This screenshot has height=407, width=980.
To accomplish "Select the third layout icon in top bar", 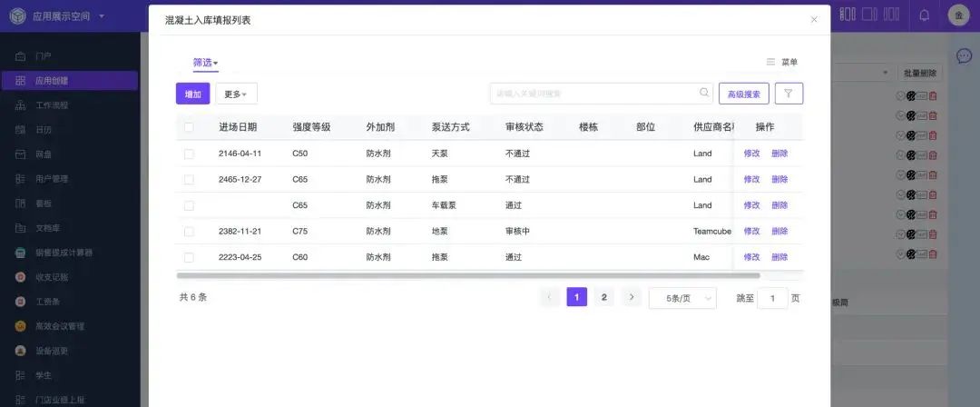I will coord(891,15).
